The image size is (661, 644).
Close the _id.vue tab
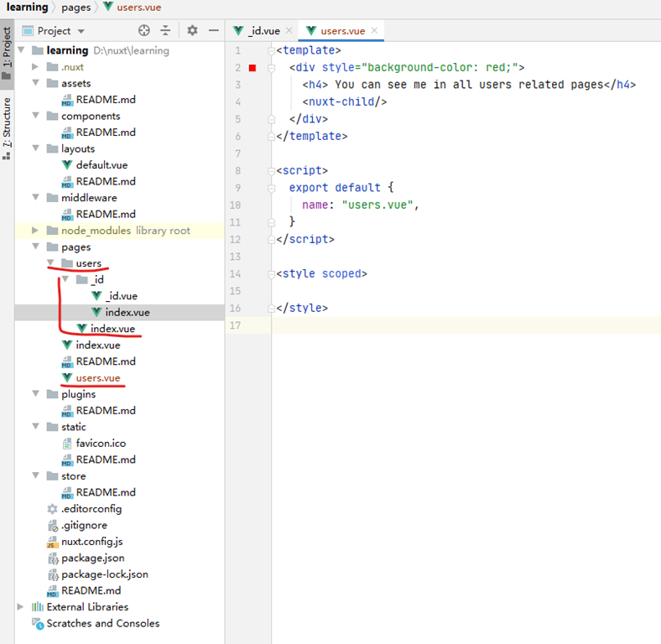[289, 30]
